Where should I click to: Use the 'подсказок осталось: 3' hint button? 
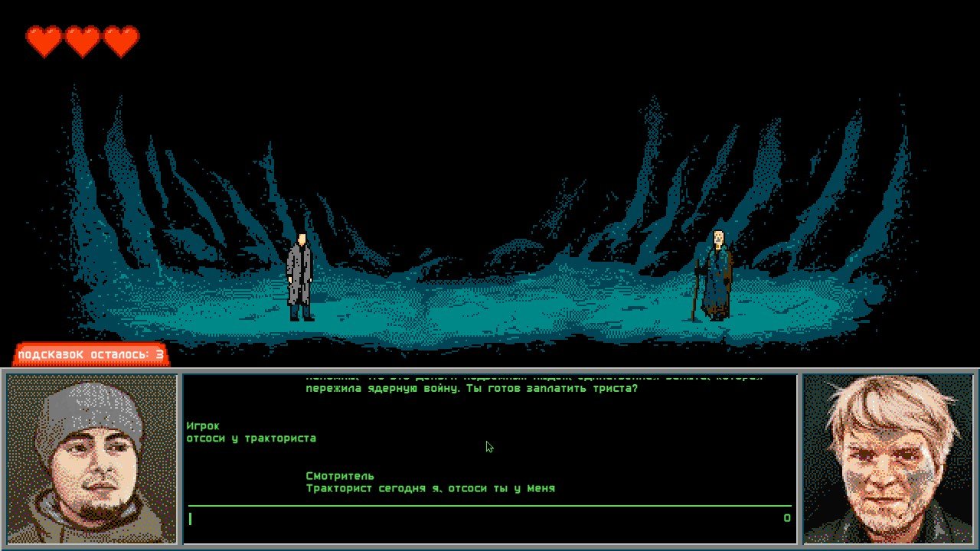point(90,354)
